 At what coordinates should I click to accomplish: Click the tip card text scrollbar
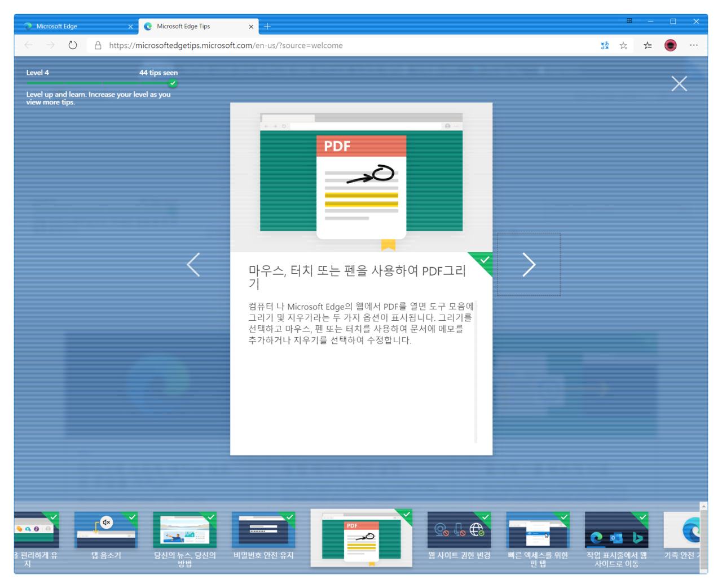(x=476, y=372)
